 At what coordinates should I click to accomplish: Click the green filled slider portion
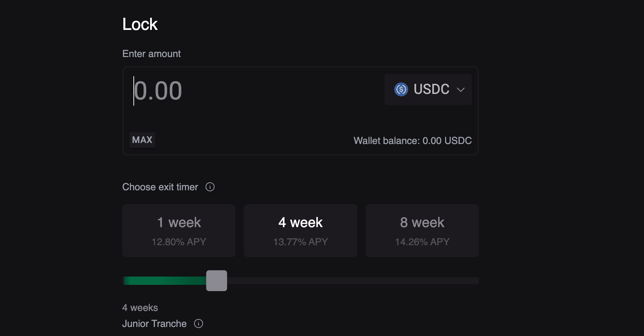[x=165, y=281]
